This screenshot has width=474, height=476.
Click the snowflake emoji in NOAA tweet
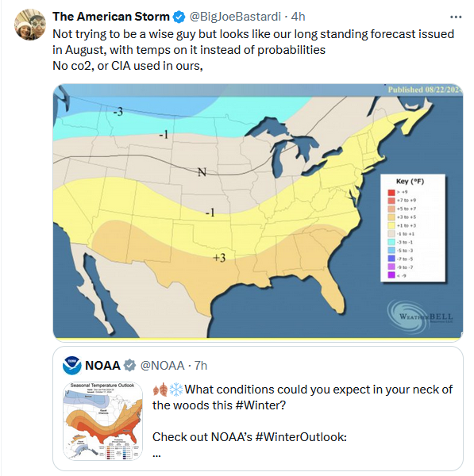(x=176, y=390)
